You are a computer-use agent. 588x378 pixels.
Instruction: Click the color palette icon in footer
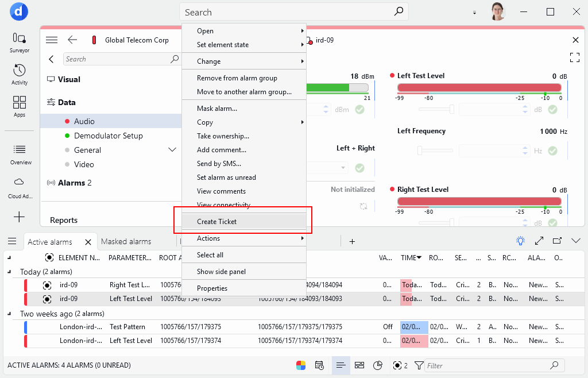coord(300,365)
